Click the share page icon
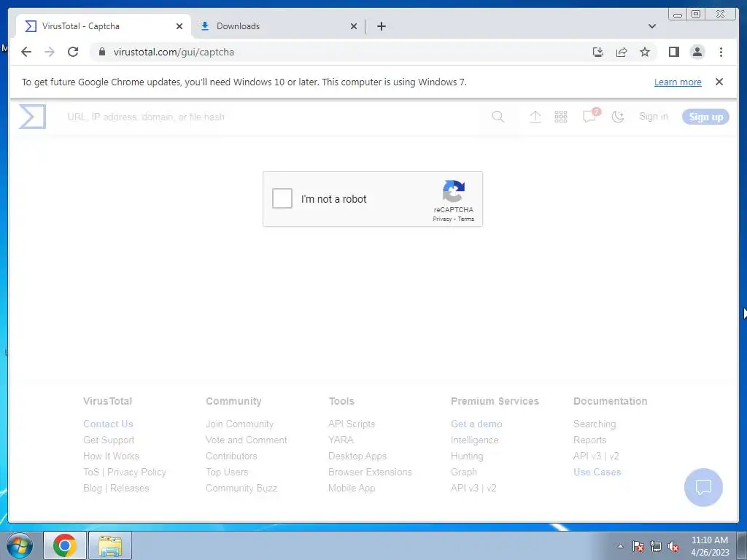 [622, 52]
